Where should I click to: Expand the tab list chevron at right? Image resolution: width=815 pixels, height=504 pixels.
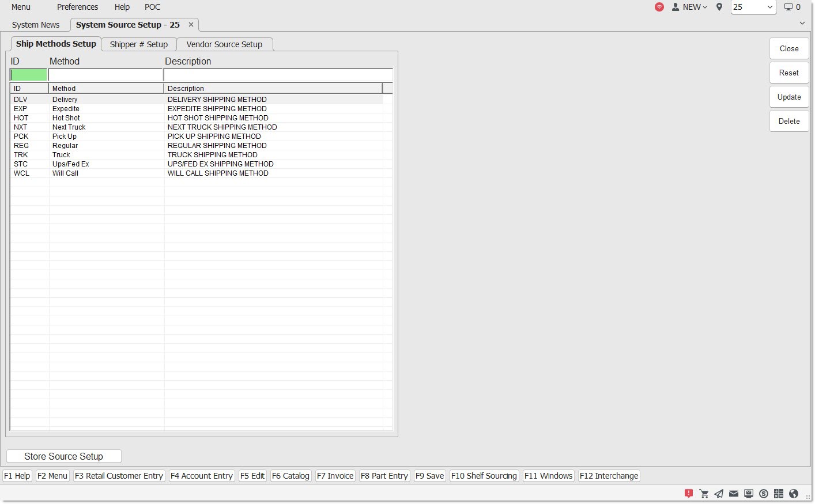[x=802, y=24]
